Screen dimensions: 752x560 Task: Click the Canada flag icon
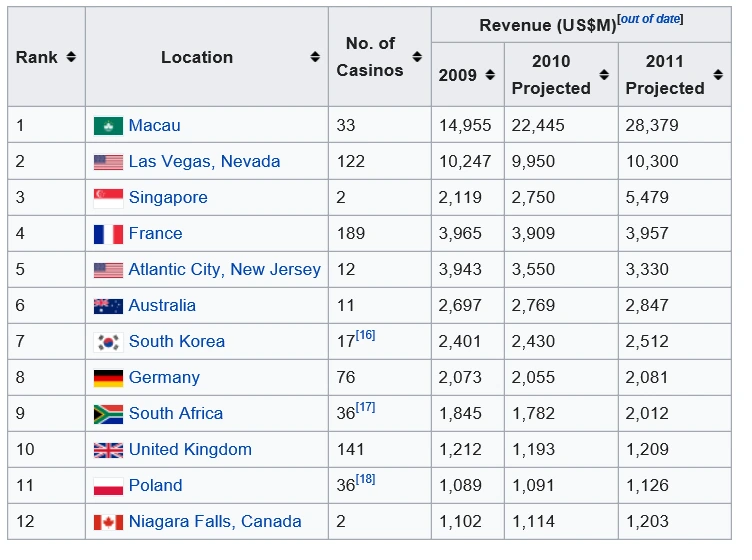(x=108, y=522)
